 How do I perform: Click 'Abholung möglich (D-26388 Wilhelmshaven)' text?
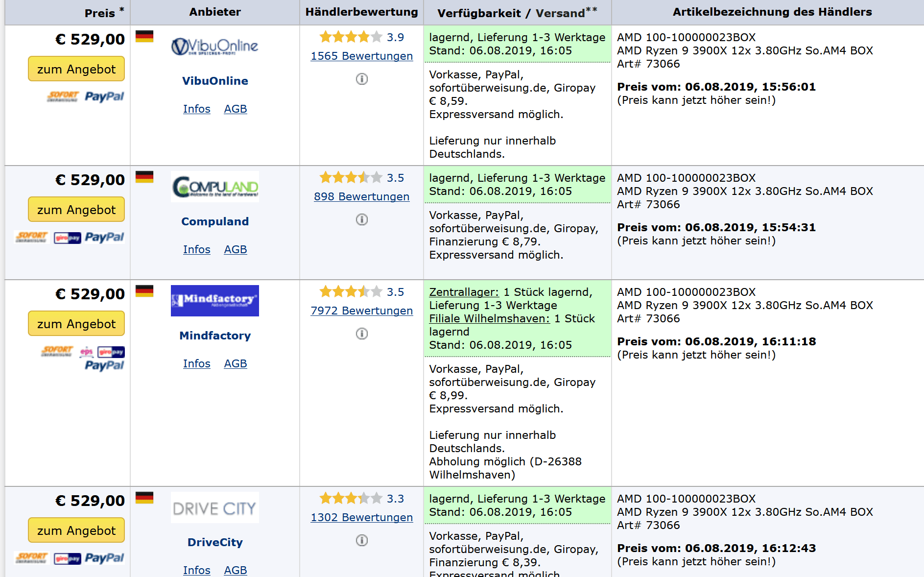(505, 468)
